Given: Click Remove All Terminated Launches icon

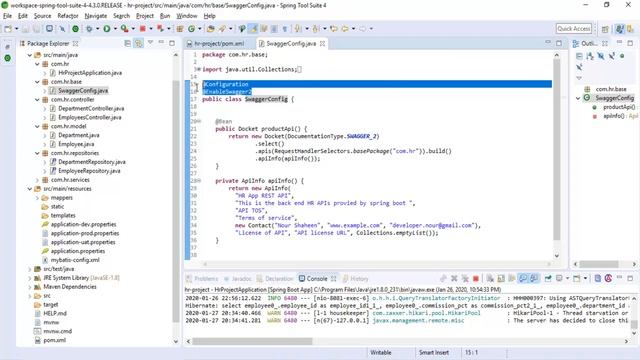Looking at the screenshot, I should (465, 279).
